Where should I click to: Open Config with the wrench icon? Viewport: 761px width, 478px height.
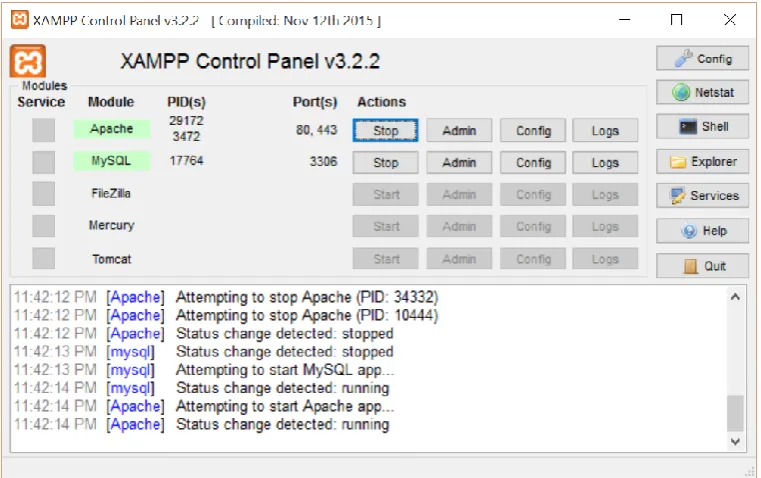pyautogui.click(x=702, y=59)
